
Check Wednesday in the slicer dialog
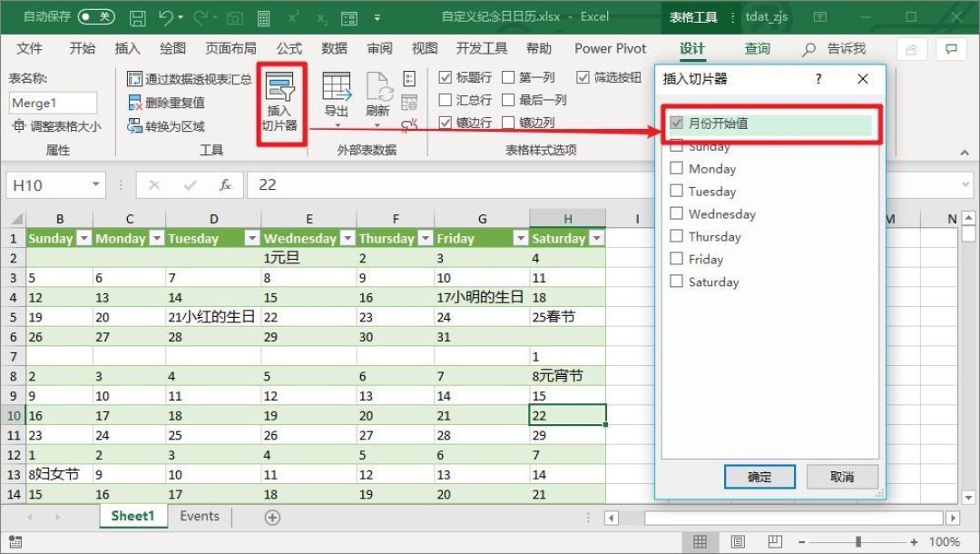pyautogui.click(x=676, y=213)
